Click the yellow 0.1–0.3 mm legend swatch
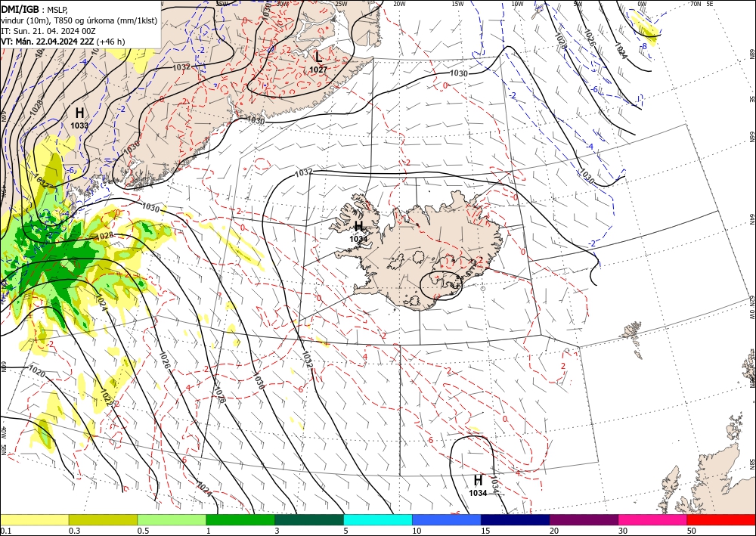This screenshot has height=536, width=756. (x=34, y=519)
